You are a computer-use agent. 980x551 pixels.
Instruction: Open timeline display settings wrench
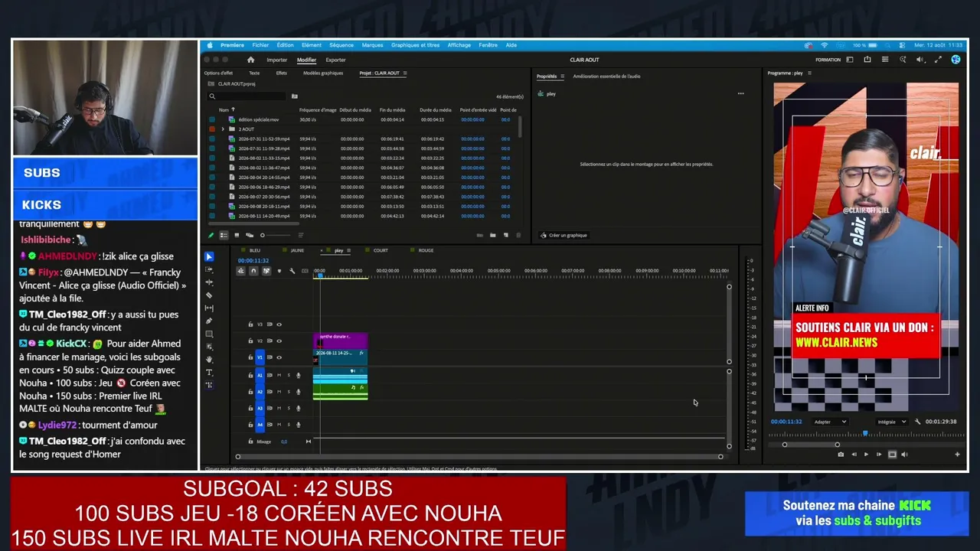pos(292,271)
